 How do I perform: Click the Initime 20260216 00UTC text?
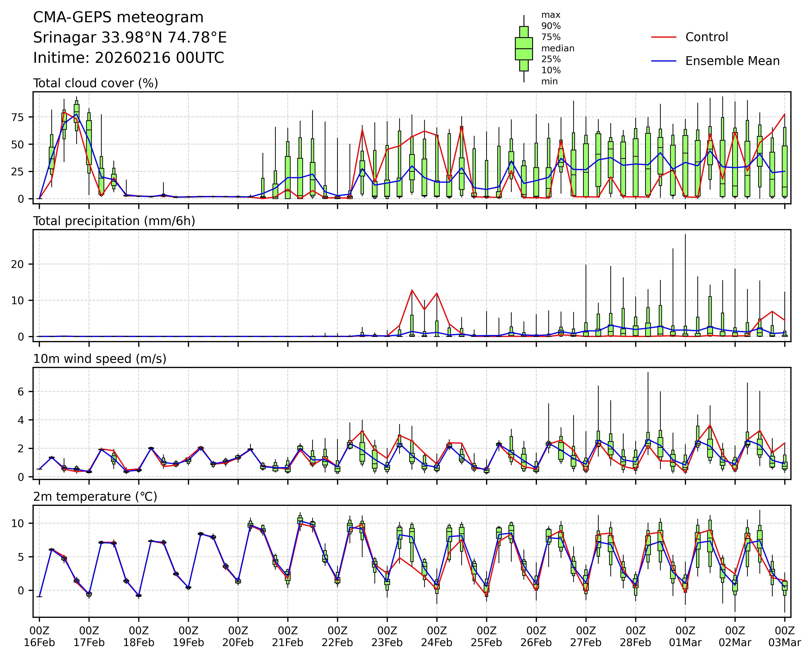(x=129, y=58)
